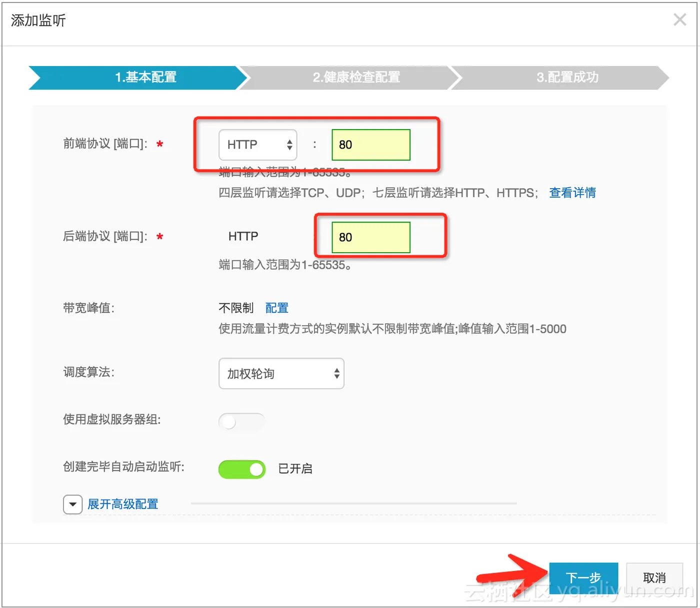
Task: Click inside the frontend port field showing 80
Action: (370, 145)
